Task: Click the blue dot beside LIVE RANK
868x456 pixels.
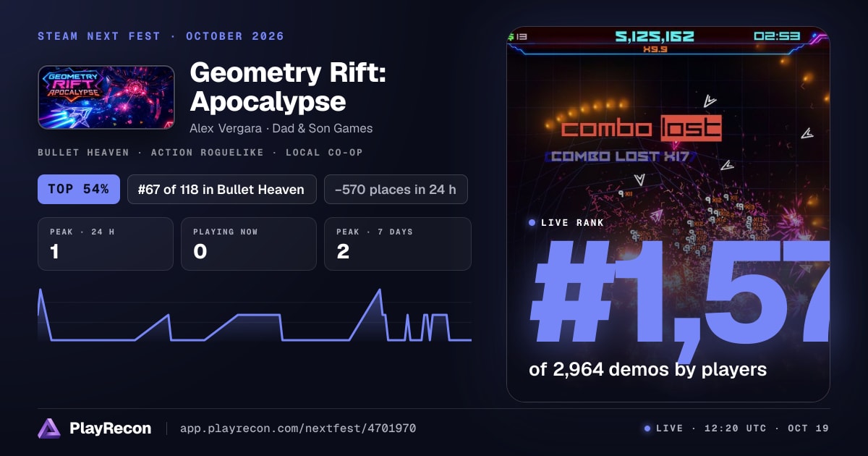Action: point(532,223)
